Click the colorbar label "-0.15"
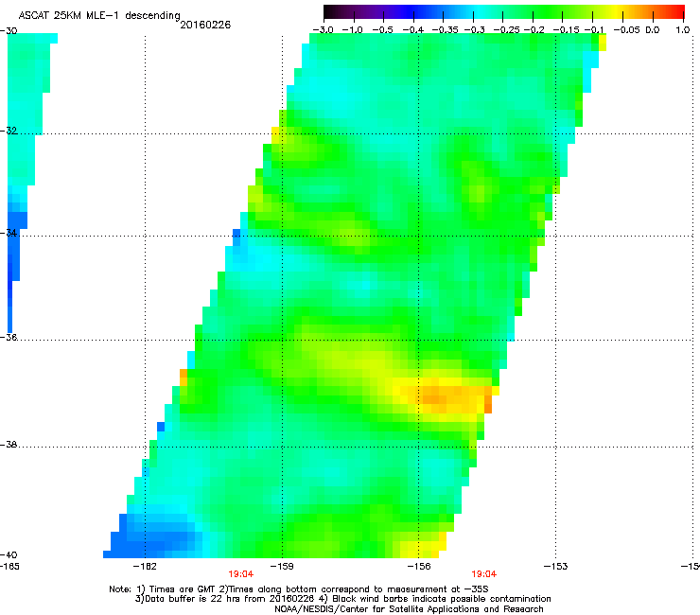 [x=566, y=30]
